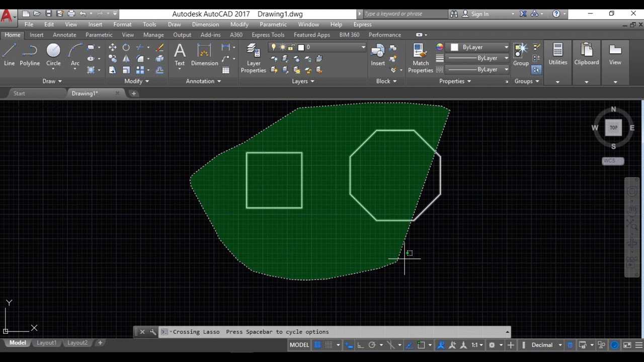This screenshot has height=362, width=644.
Task: Open the Annotate ribbon tab
Action: point(64,35)
